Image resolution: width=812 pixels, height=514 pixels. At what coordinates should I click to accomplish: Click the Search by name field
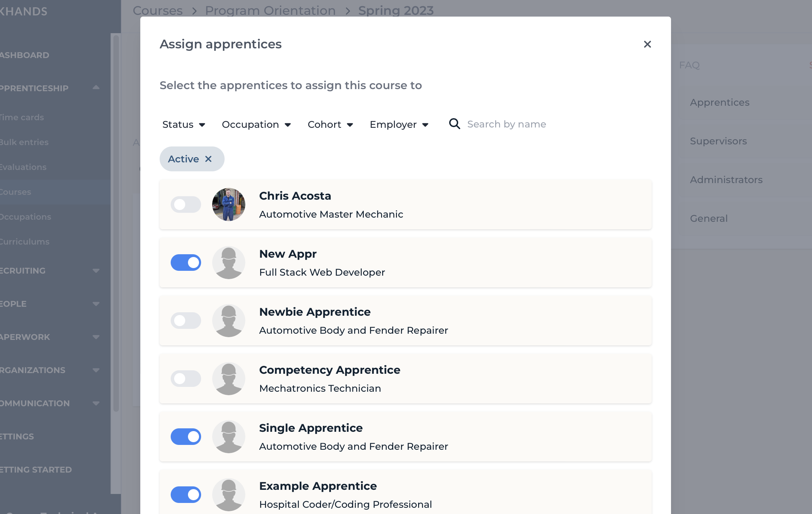(x=553, y=124)
